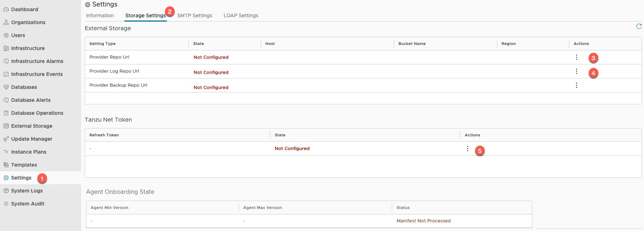Click the Host column header
This screenshot has width=644, height=231.
click(270, 44)
